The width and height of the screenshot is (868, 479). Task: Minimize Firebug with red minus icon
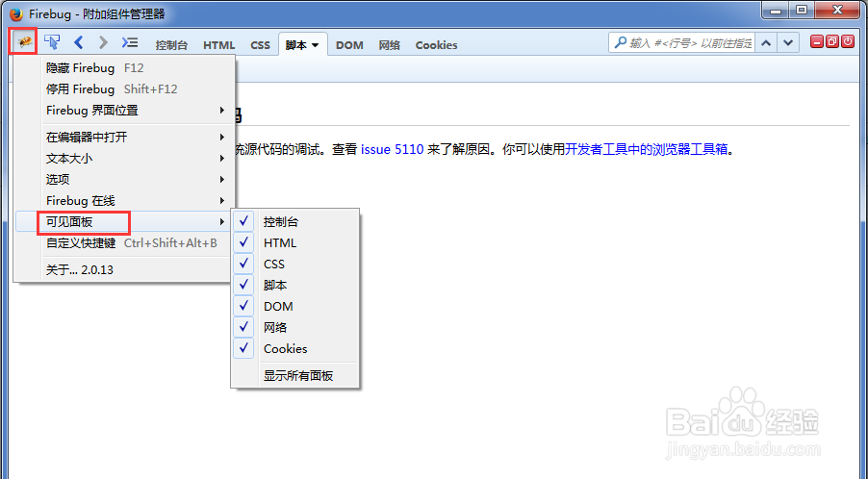tap(817, 41)
